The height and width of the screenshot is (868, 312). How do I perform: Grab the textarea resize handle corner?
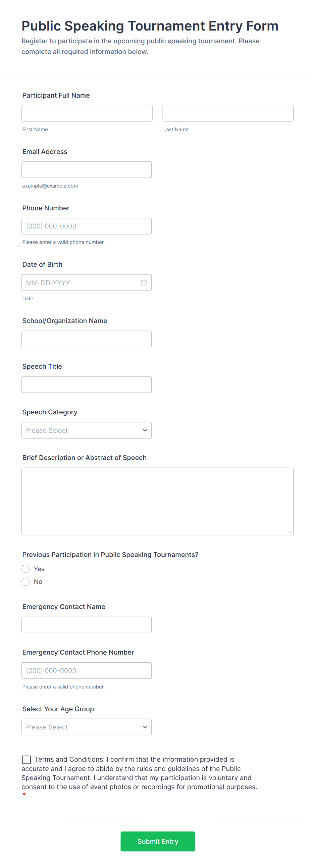(290, 531)
